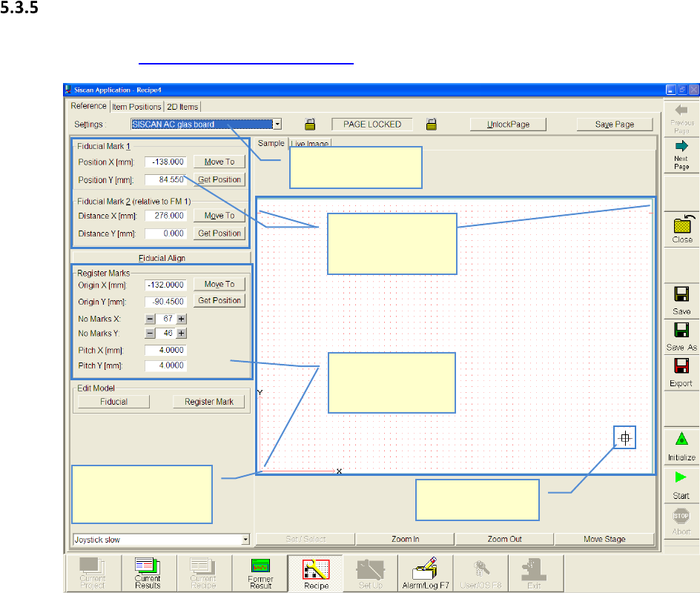This screenshot has width=700, height=593.
Task: Open Alarm/Log F7 from bottom toolbar
Action: point(426,574)
